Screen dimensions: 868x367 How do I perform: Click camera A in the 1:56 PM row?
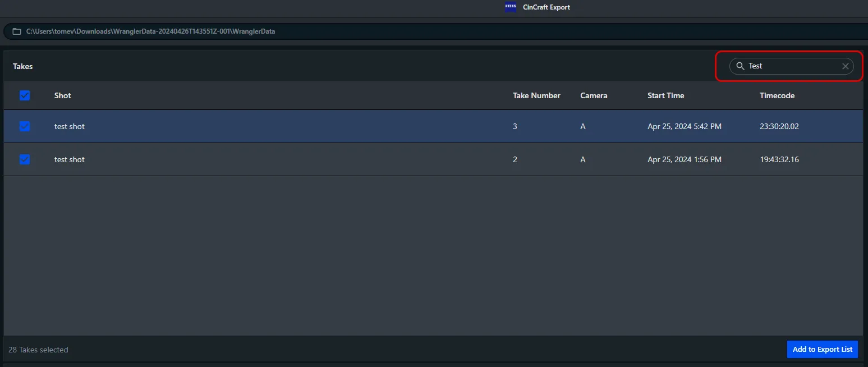click(583, 159)
